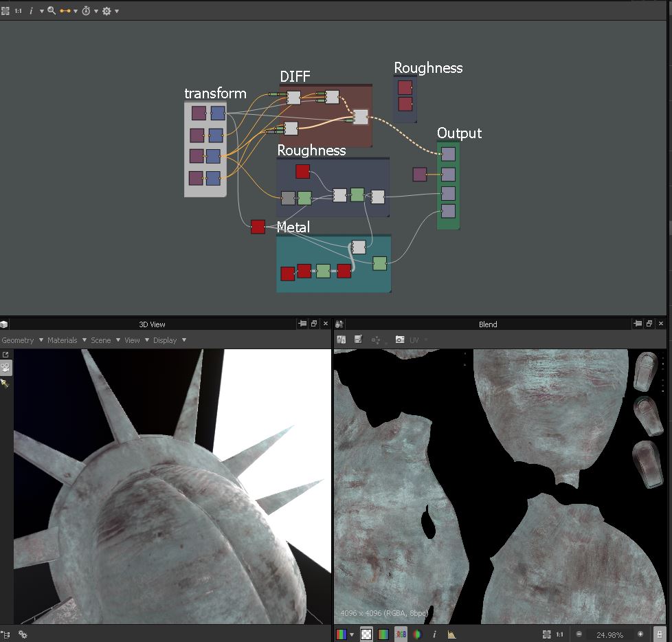Open the graph search magnifier tool
Screen dimensions: 672x642
click(52, 11)
